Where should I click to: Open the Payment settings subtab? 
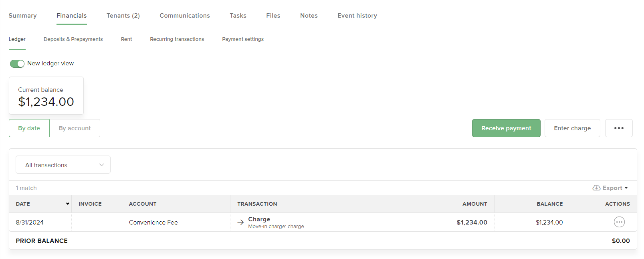243,39
